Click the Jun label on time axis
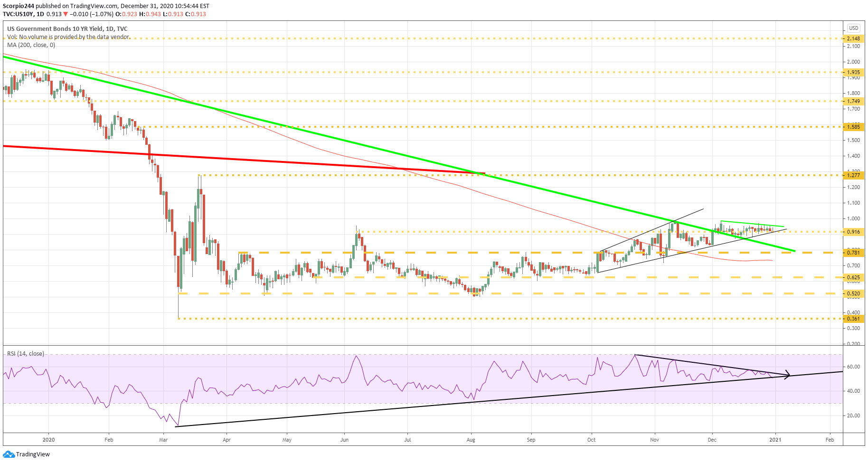The width and height of the screenshot is (868, 463). click(x=344, y=440)
